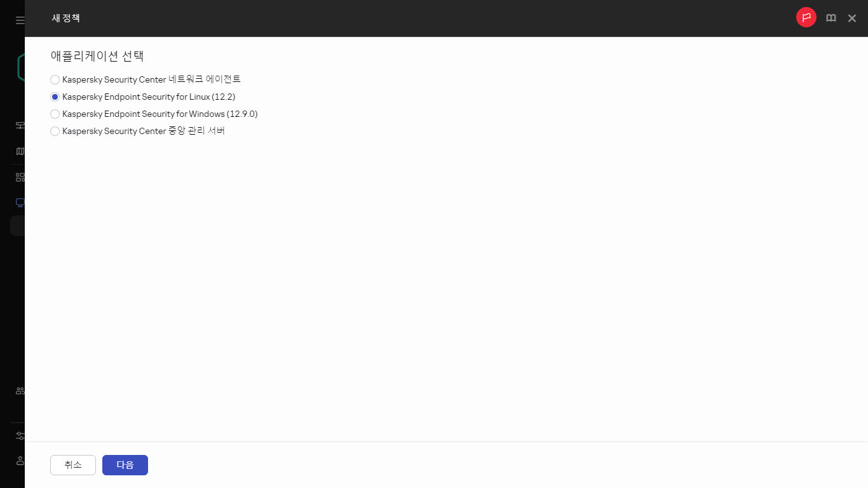The height and width of the screenshot is (488, 868).
Task: Open the help book icon
Action: click(831, 18)
